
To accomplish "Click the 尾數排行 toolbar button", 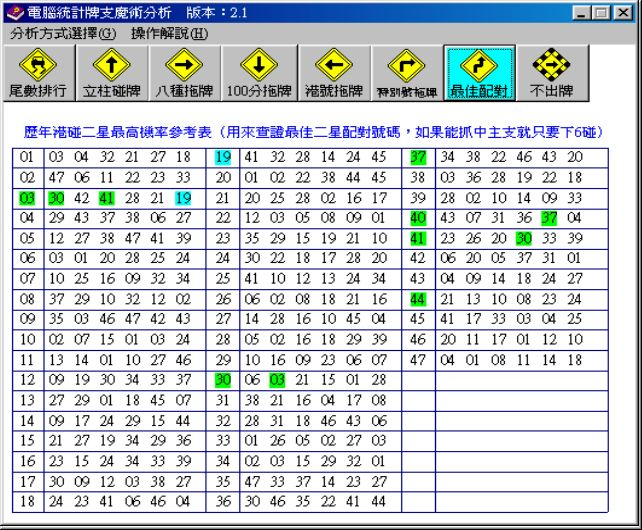I will pyautogui.click(x=38, y=75).
